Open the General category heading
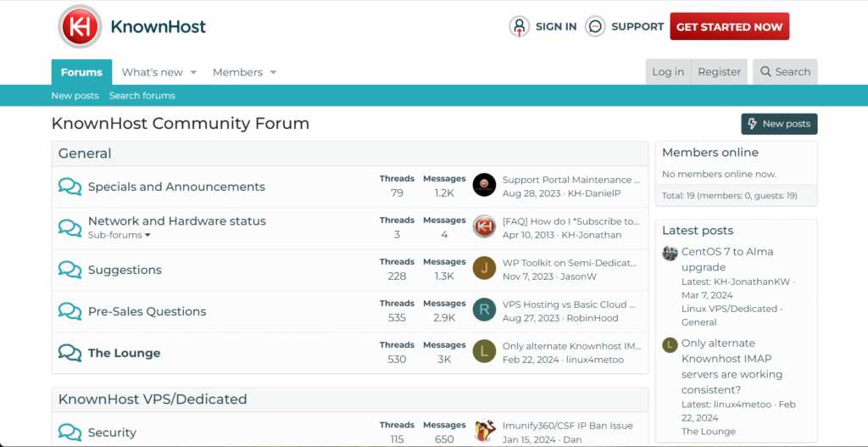868x447 pixels. tap(85, 154)
